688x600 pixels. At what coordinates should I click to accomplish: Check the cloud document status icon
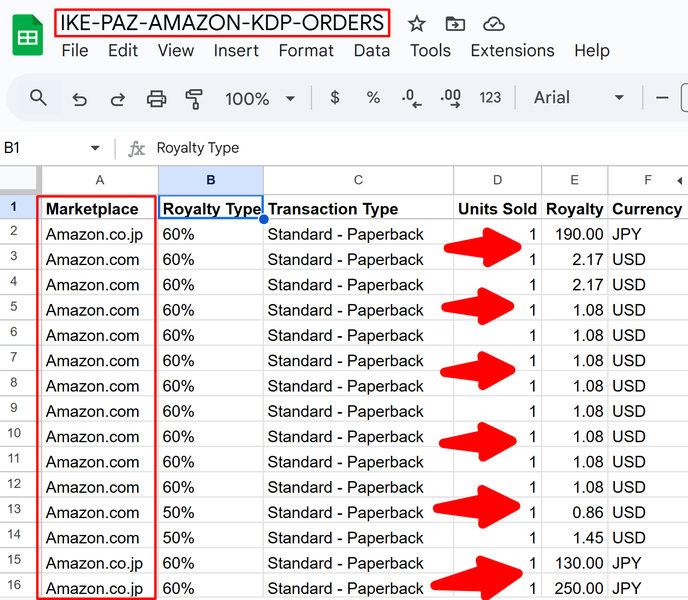click(493, 24)
